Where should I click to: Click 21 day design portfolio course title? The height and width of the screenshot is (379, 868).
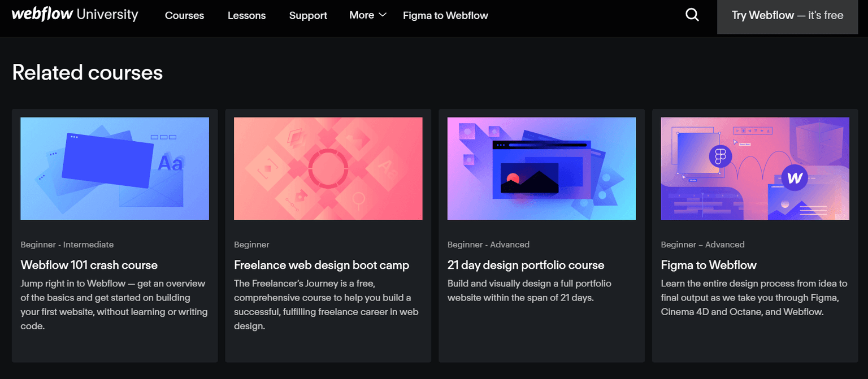(x=526, y=265)
